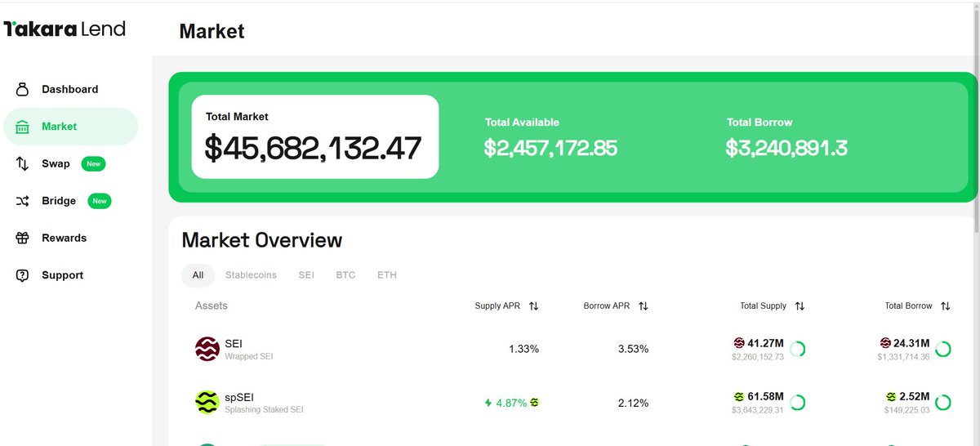Click the Rewards gift icon
This screenshot has height=446, width=980.
(x=23, y=238)
